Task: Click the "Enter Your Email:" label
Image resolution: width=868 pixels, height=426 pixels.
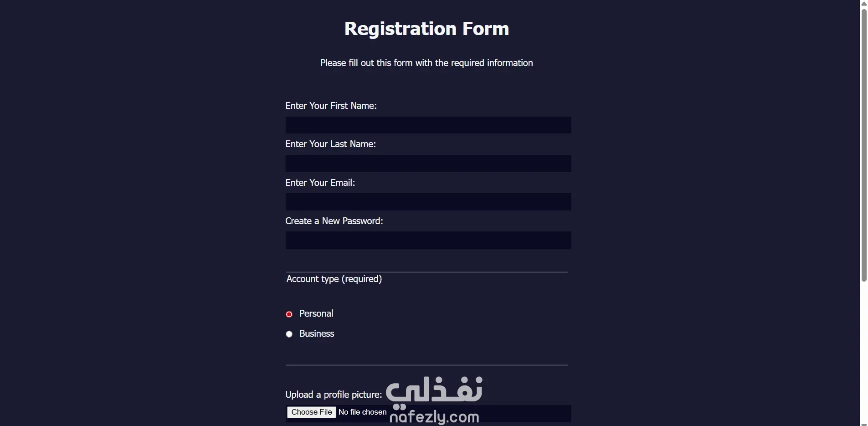Action: [320, 183]
